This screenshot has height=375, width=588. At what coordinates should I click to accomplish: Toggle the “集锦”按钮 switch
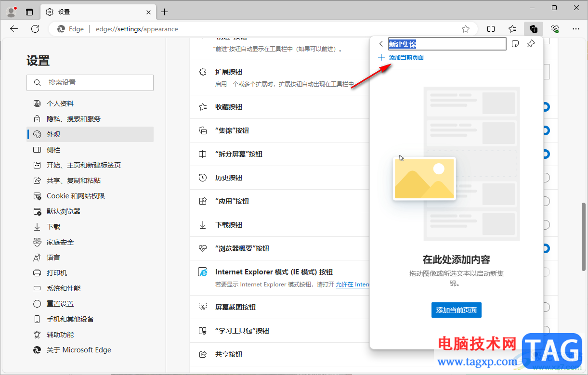546,130
